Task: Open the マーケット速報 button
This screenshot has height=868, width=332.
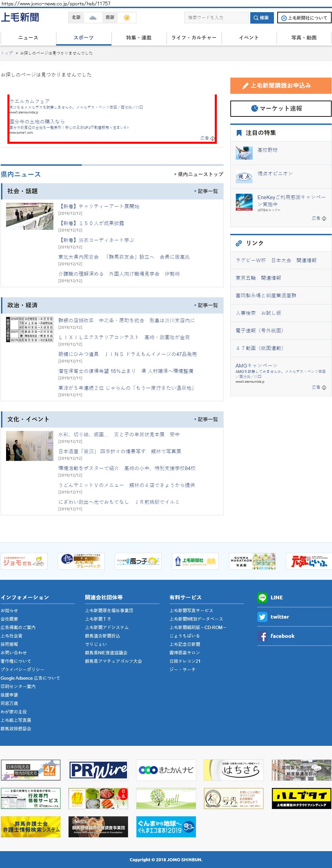Action: click(281, 109)
